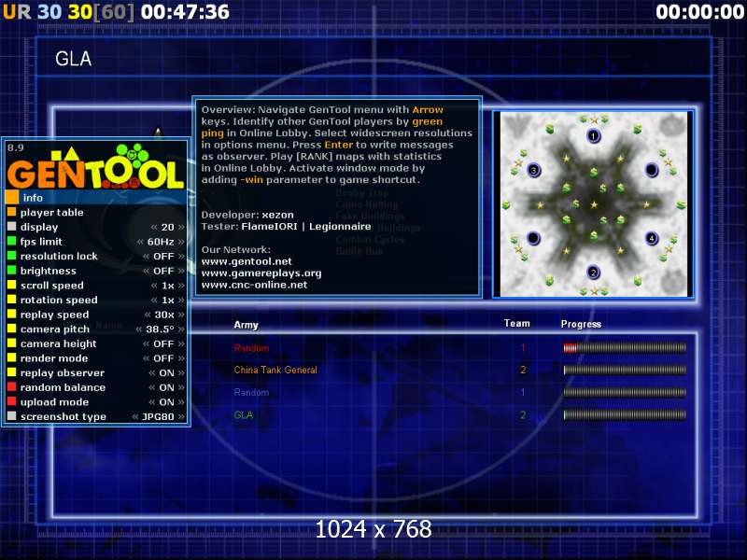Click the yellow square beside scroll speed
The image size is (747, 560).
[x=12, y=285]
